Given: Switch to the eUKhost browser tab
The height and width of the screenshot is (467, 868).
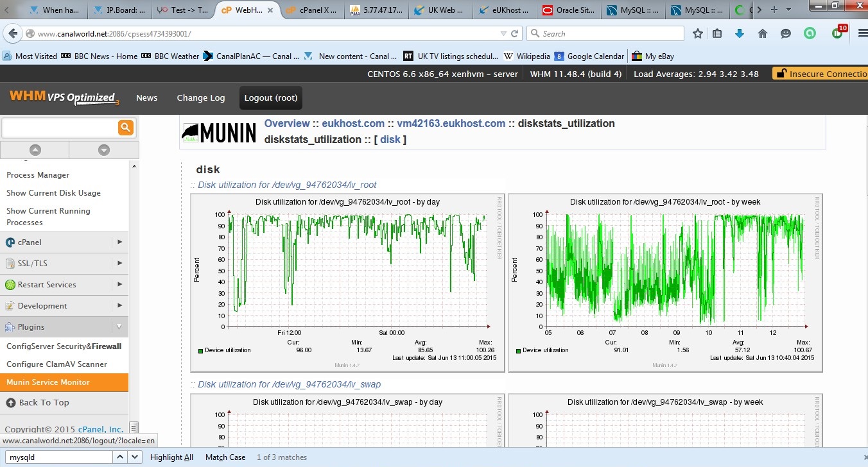Looking at the screenshot, I should click(x=504, y=10).
